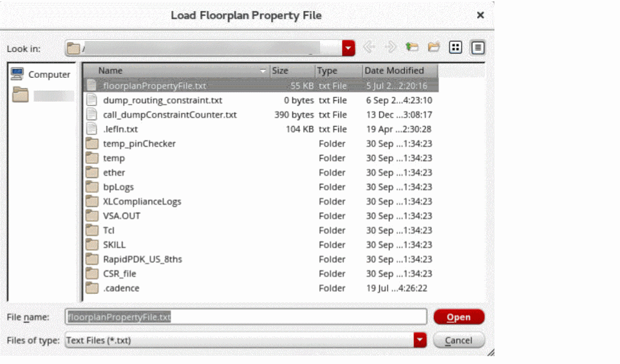Select temp_pinChecker folder name

point(139,143)
